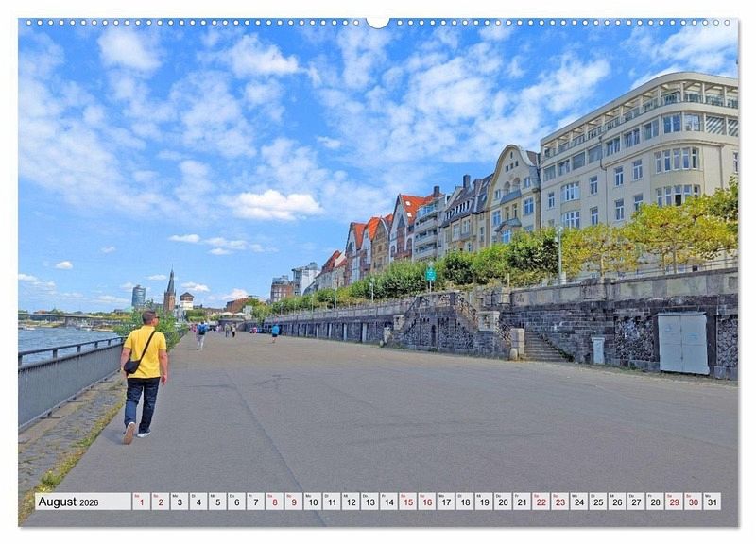Click the white double doors in wall
This screenshot has width=756, height=545.
682,343
